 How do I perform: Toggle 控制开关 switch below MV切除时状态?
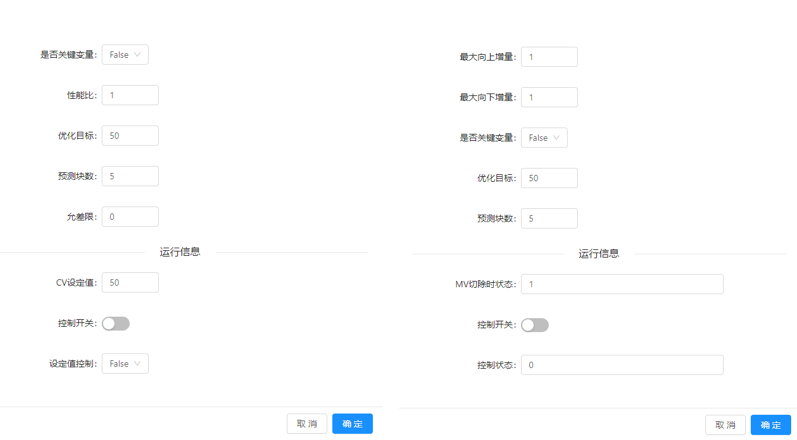click(x=535, y=325)
